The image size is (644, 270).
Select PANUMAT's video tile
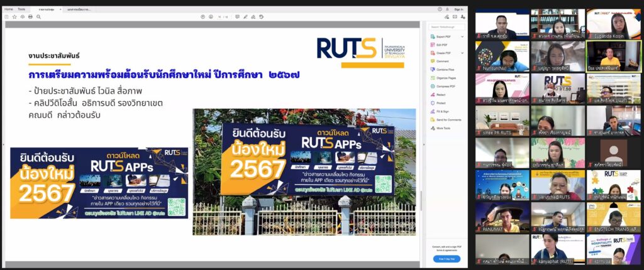502,217
